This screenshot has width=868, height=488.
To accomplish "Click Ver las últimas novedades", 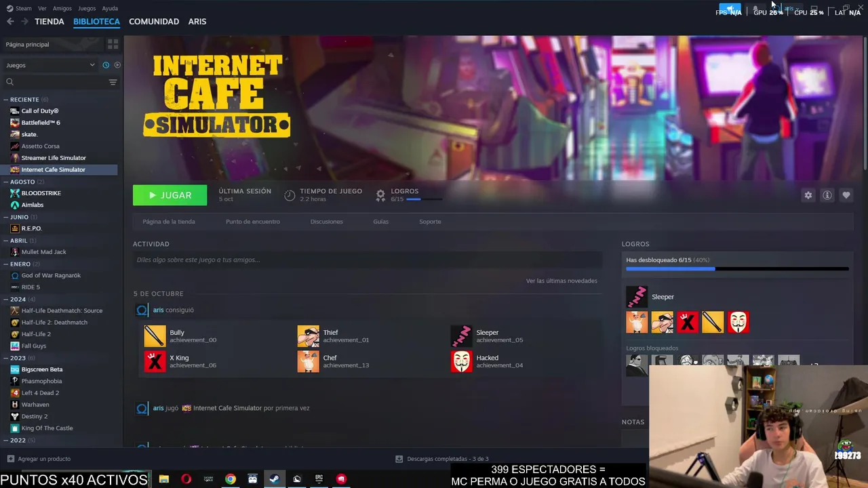I will coord(561,281).
